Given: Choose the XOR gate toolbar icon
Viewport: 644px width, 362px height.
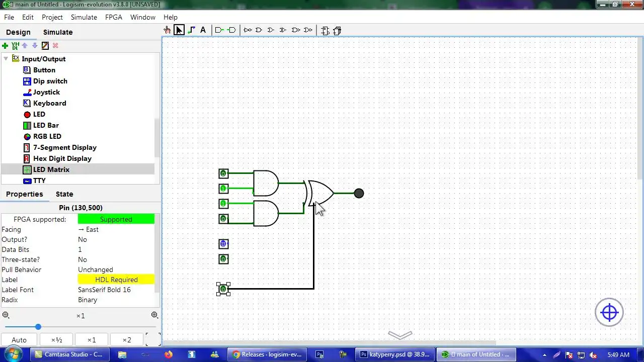Looking at the screenshot, I should click(283, 30).
